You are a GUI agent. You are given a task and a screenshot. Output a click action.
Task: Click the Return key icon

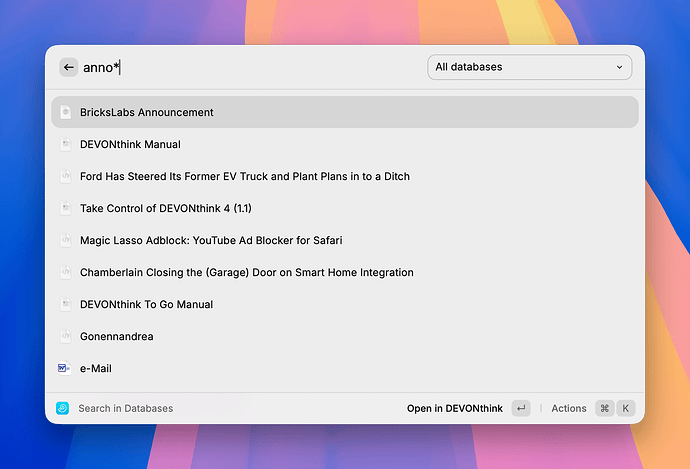520,408
